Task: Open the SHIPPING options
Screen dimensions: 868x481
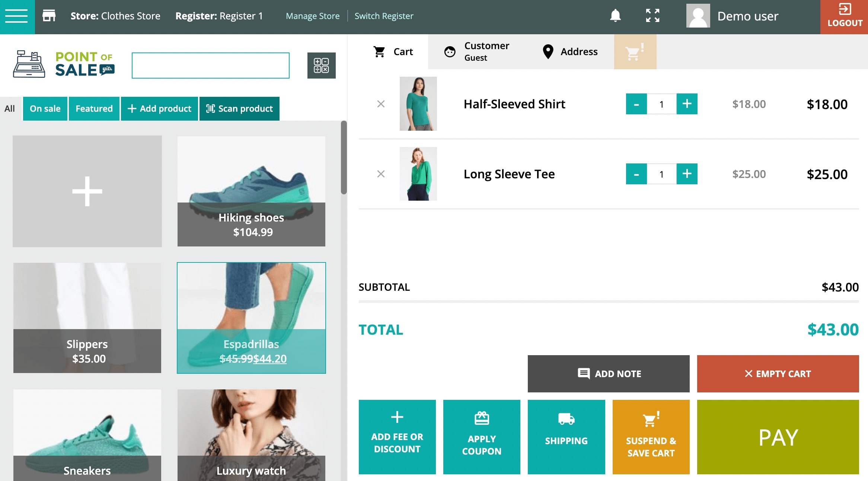Action: [566, 437]
